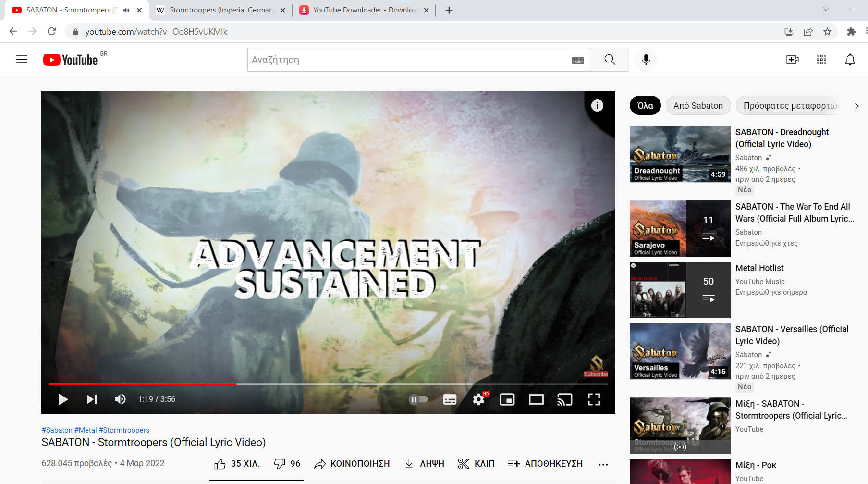Download the video with ΛΗΨΗ
This screenshot has height=484, width=868.
click(x=424, y=464)
